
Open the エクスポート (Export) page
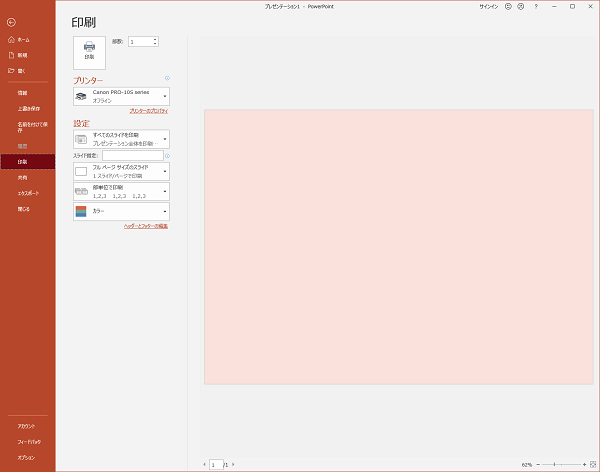tap(28, 193)
